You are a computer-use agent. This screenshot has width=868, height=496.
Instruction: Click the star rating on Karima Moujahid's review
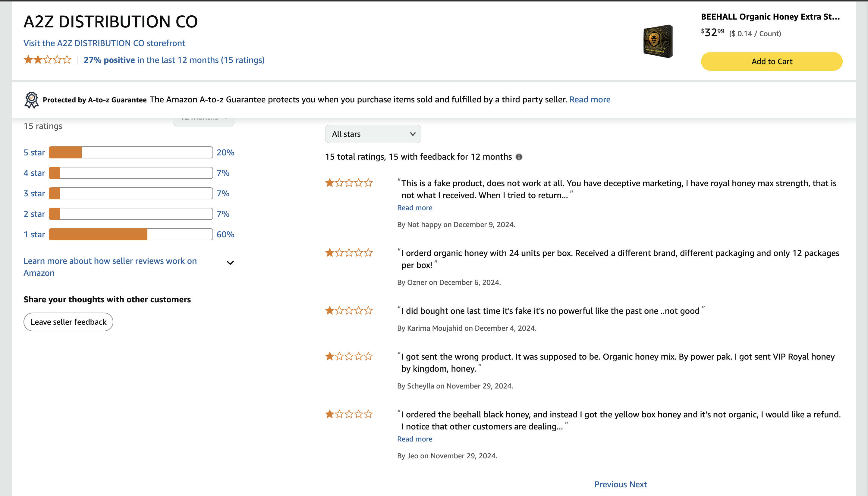[349, 311]
